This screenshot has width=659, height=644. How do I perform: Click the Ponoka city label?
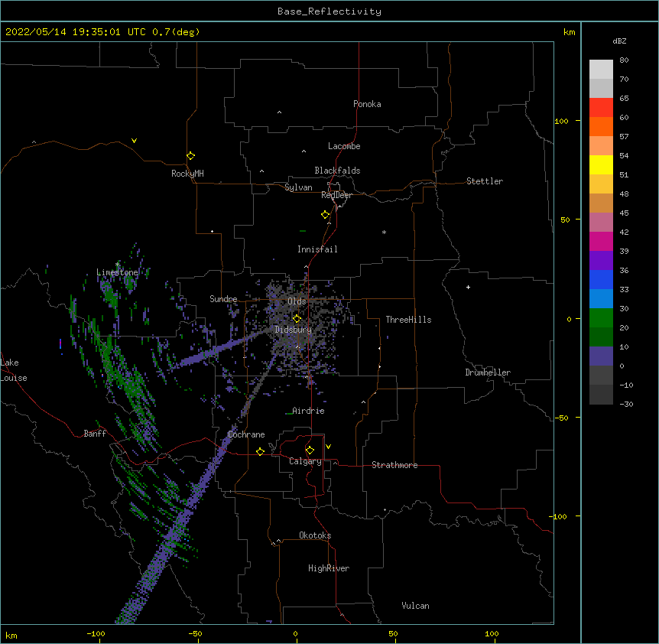[367, 104]
